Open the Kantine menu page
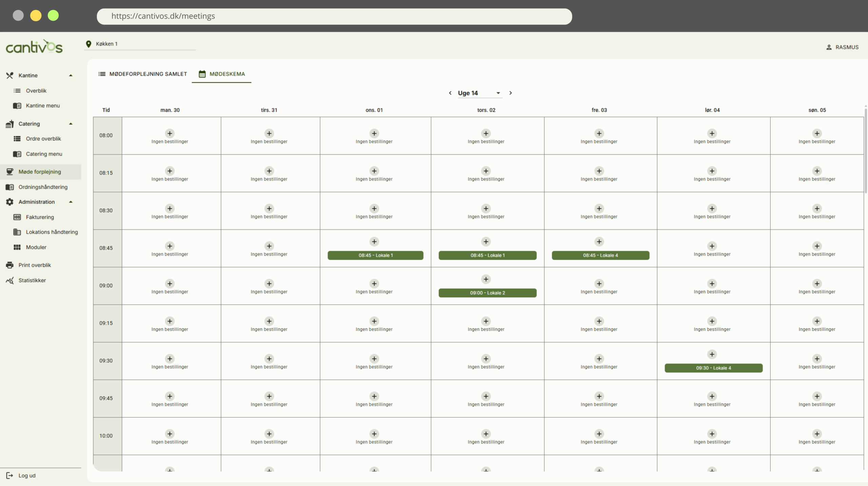868x486 pixels. pyautogui.click(x=42, y=105)
